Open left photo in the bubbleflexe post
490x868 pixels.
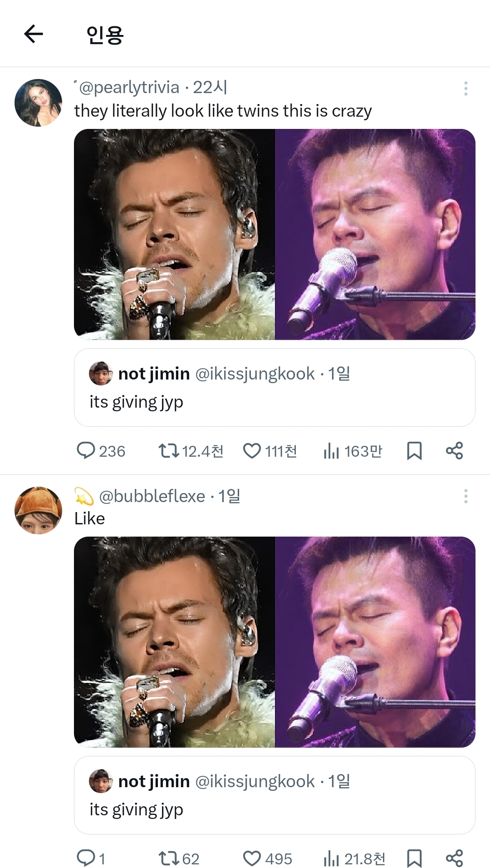(174, 642)
